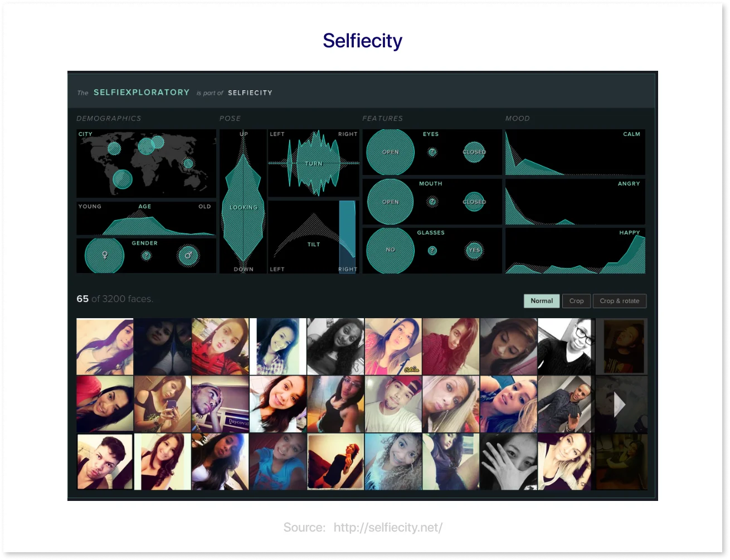Click the Eyes unknown question mark
The width and height of the screenshot is (730, 560).
(432, 152)
